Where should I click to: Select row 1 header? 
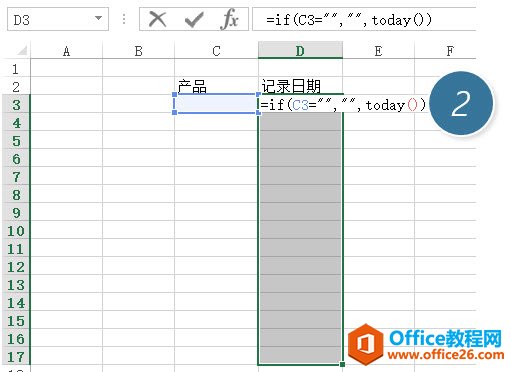16,69
